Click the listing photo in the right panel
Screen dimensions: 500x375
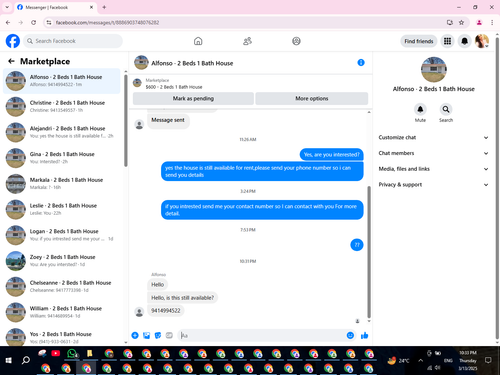click(x=433, y=69)
